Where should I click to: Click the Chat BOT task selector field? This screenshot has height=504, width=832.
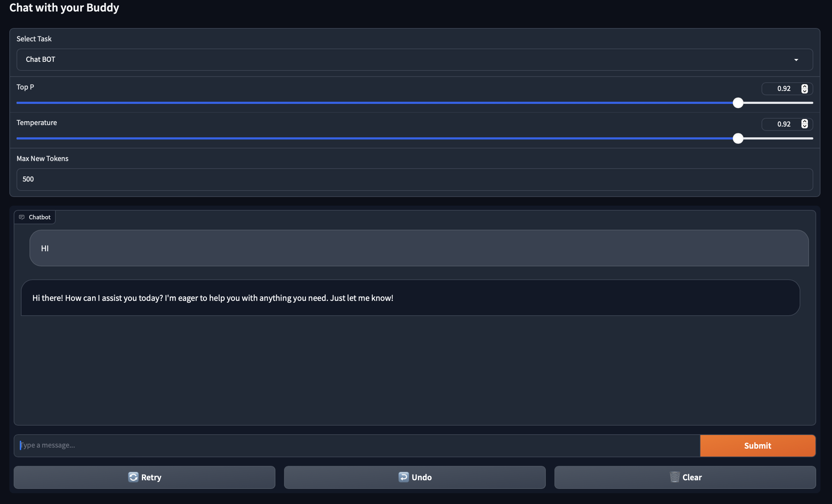(396, 60)
